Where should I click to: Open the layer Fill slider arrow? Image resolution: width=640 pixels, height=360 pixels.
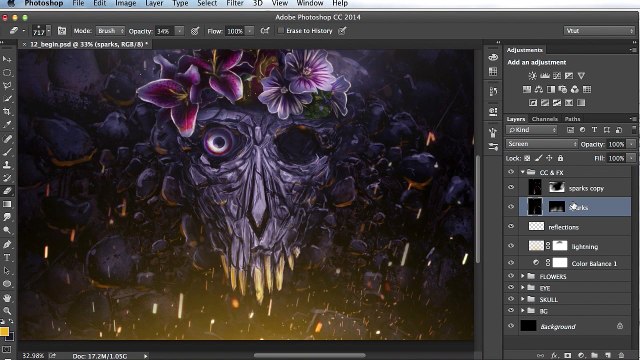(631, 158)
